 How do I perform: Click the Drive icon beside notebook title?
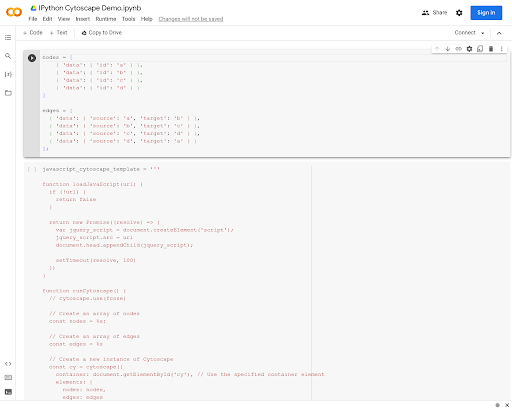(x=33, y=8)
